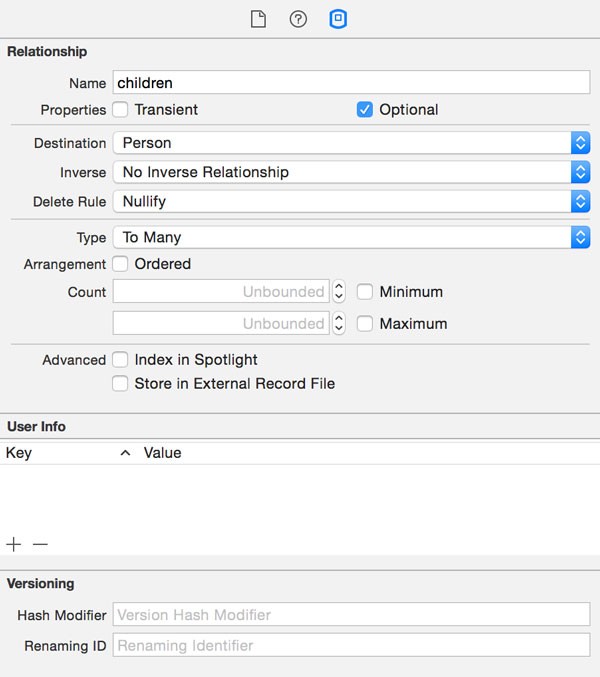Uncheck the Optional property checkbox
600x677 pixels.
[365, 109]
